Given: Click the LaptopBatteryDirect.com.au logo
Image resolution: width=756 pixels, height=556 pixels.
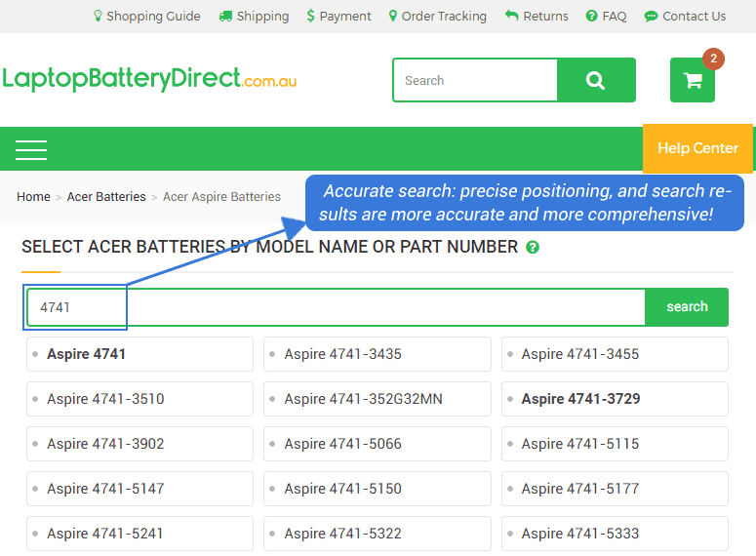Looking at the screenshot, I should pos(149,79).
